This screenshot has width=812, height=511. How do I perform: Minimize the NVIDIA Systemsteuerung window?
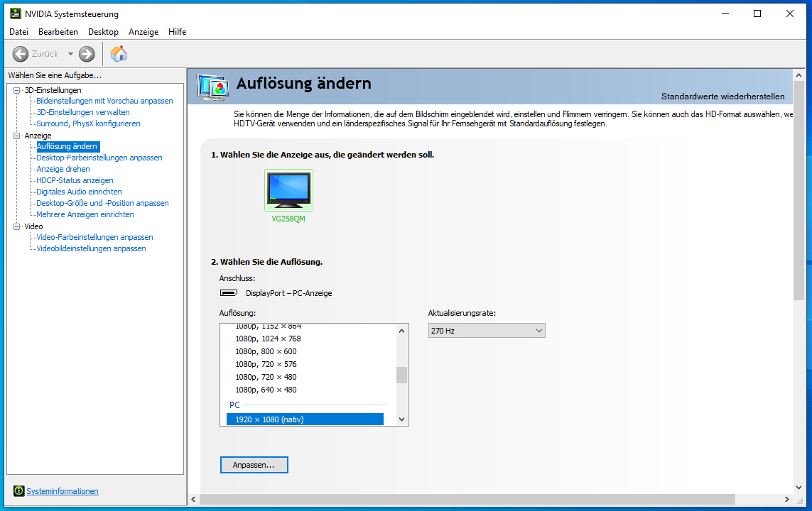tap(725, 13)
